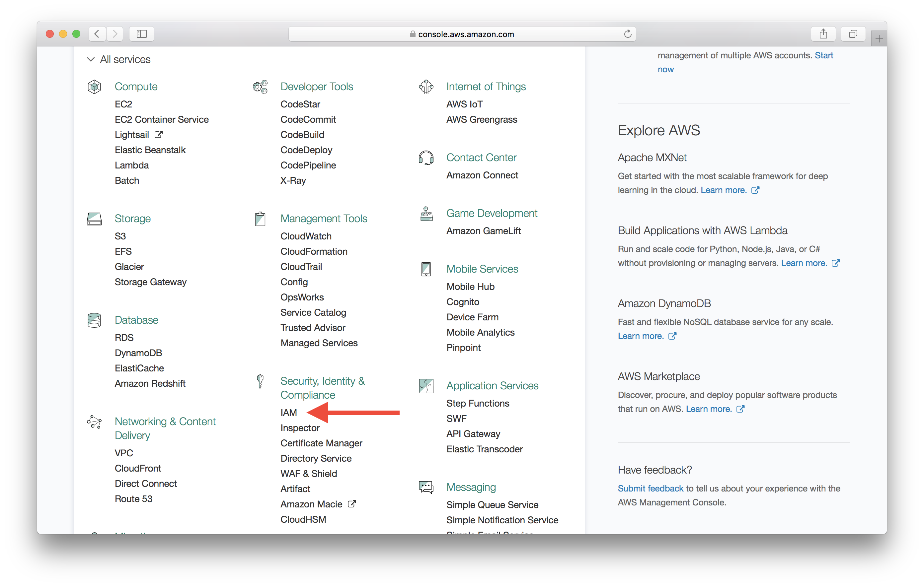The height and width of the screenshot is (587, 924).
Task: Open the Safari share menu
Action: click(x=823, y=34)
